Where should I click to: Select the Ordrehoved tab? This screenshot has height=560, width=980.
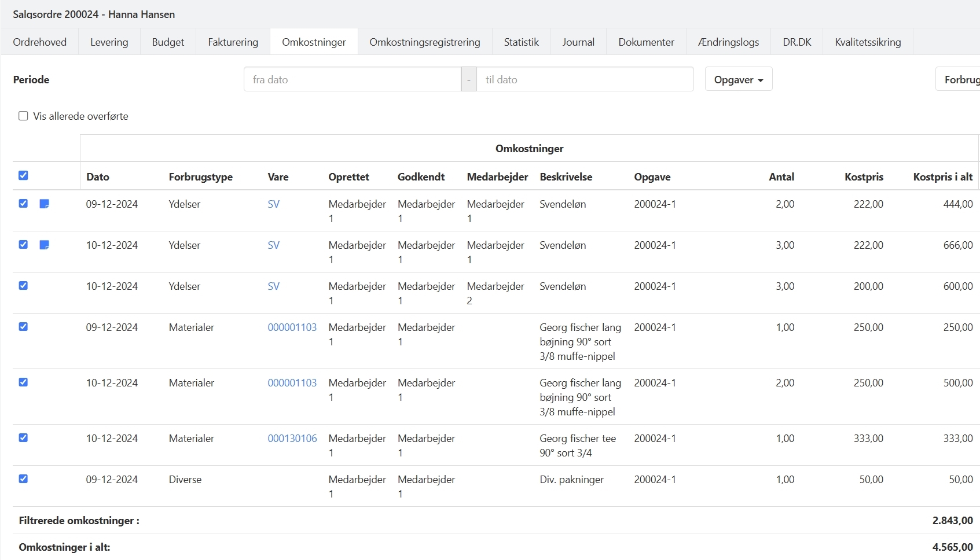click(x=40, y=42)
